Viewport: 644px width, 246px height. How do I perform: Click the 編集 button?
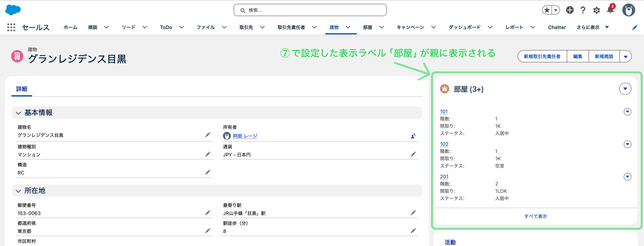tap(578, 56)
